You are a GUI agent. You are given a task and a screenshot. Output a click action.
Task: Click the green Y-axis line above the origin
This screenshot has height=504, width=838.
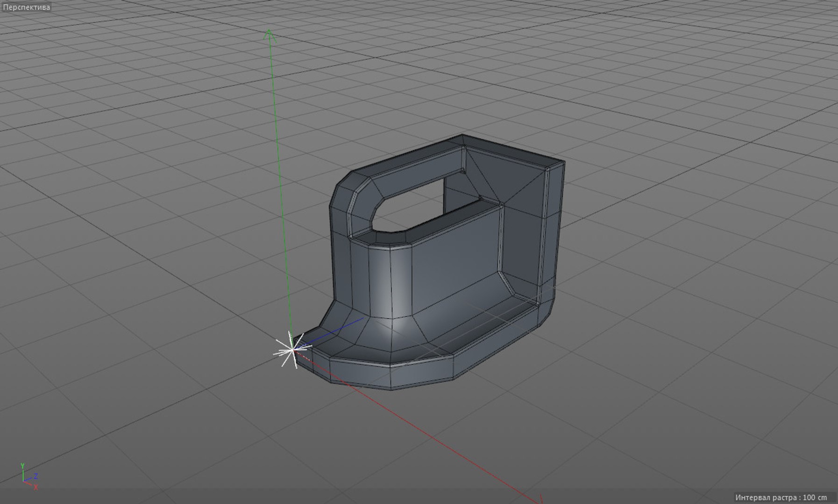coord(280,187)
